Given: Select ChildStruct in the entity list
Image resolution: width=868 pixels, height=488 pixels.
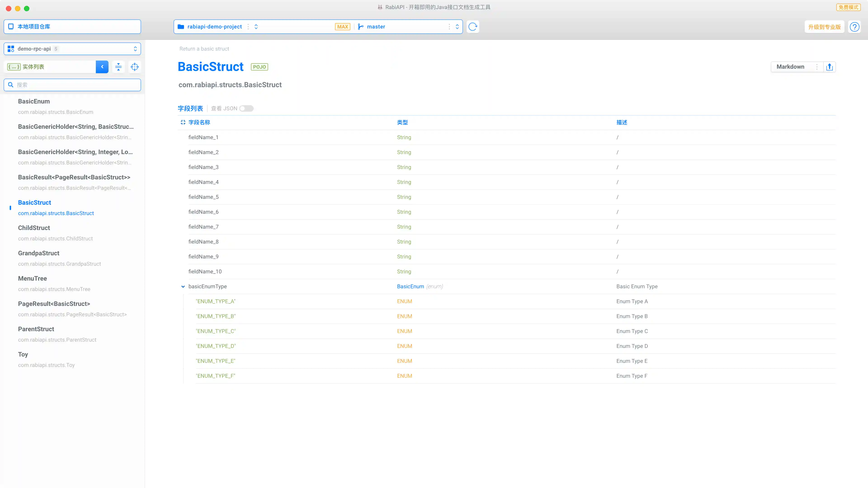Looking at the screenshot, I should (34, 228).
